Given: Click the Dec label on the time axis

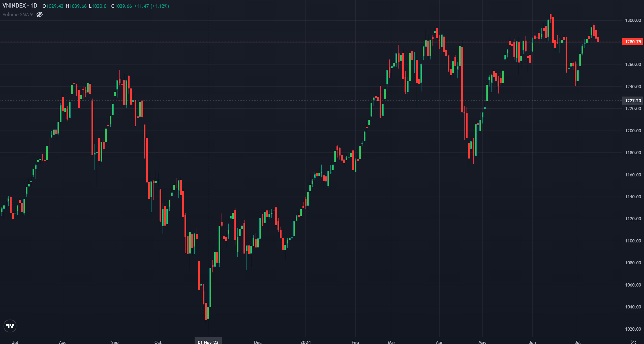Looking at the screenshot, I should click(258, 342).
